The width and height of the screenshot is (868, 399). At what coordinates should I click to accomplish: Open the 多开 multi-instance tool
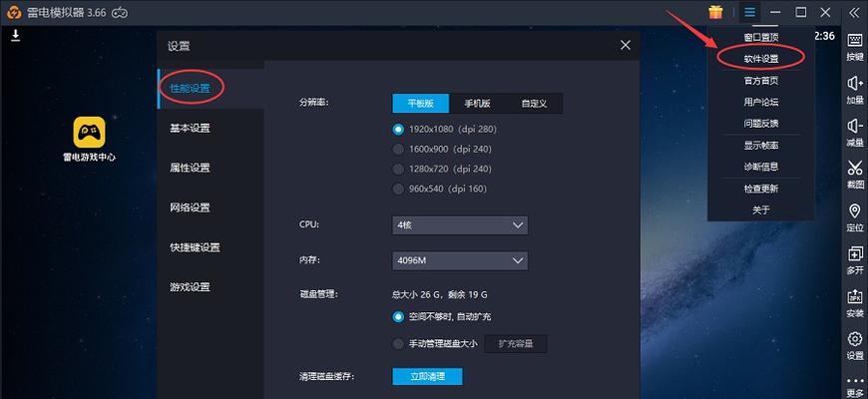pos(855,261)
